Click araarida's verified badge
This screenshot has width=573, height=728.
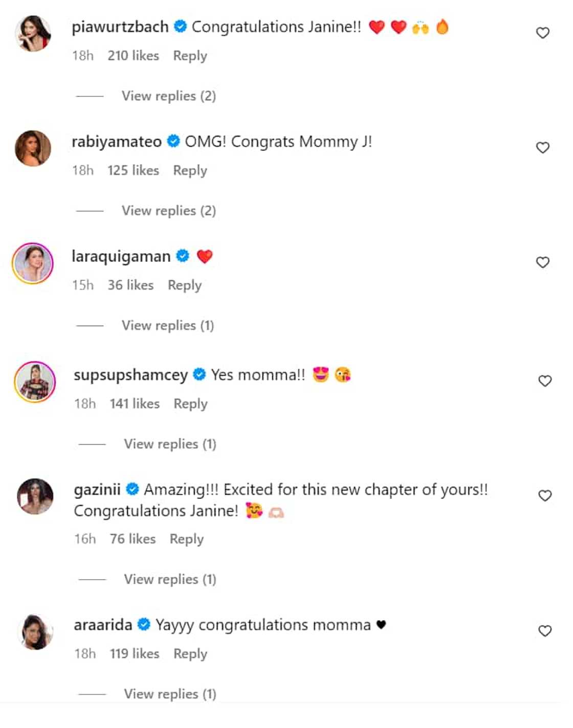coord(144,625)
